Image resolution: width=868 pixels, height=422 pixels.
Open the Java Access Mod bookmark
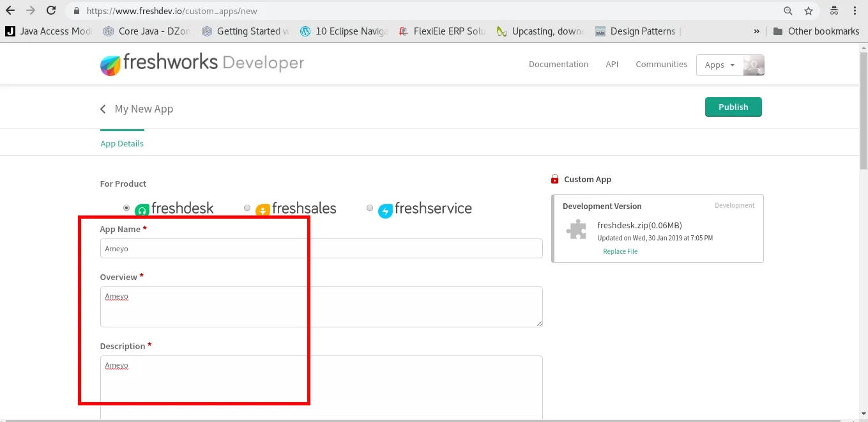(x=49, y=31)
